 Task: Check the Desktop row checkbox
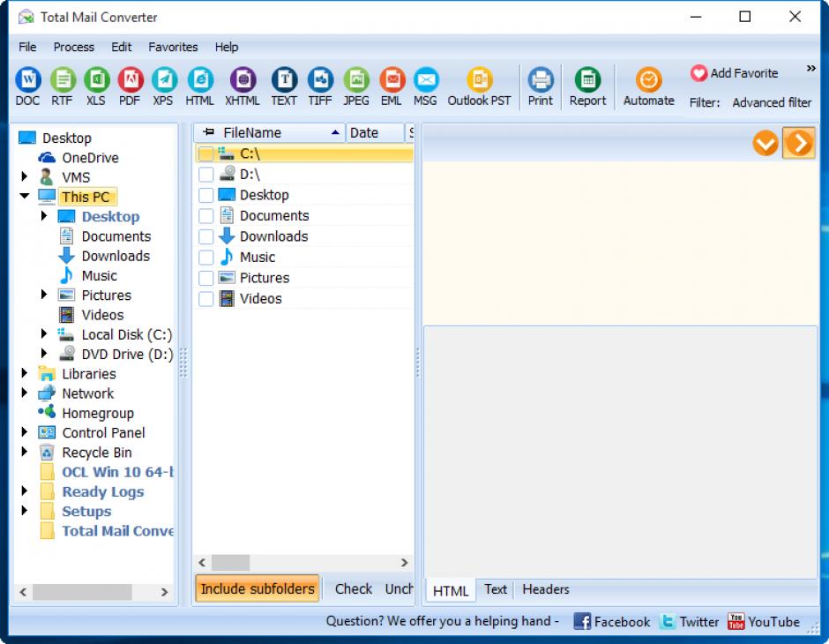(205, 195)
